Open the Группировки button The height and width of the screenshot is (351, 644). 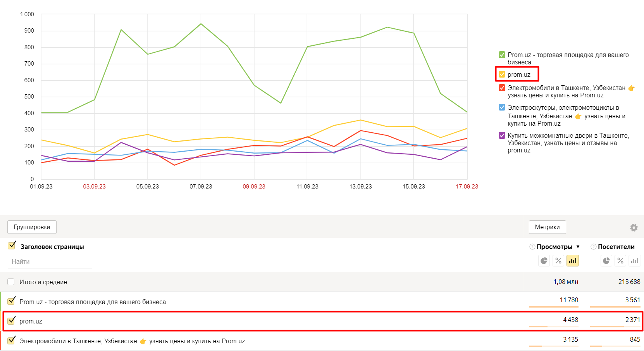click(32, 227)
